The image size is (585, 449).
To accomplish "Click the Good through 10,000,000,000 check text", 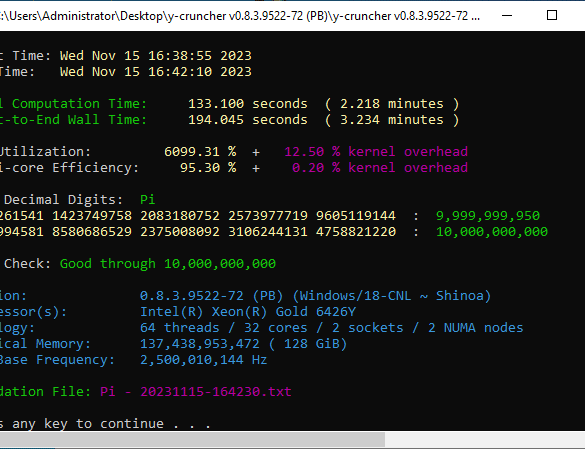I will coord(168,264).
